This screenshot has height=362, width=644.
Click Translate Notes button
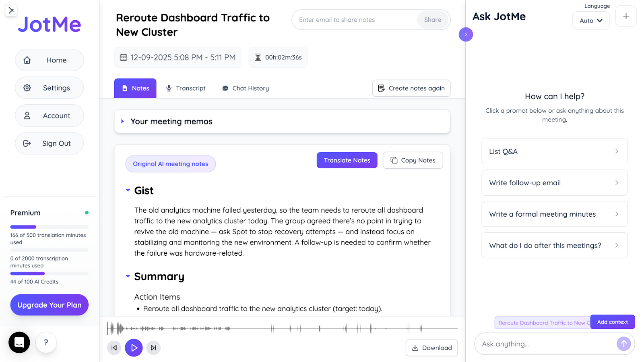(347, 160)
